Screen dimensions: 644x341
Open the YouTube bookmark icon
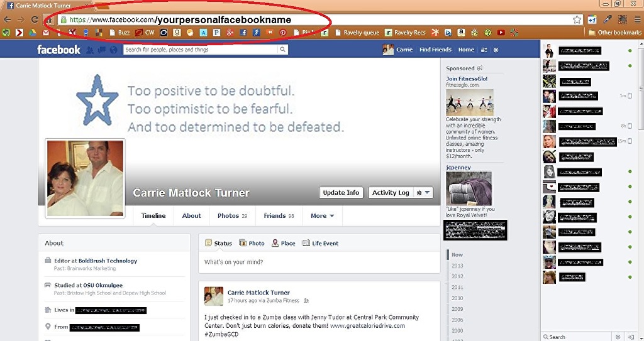pyautogui.click(x=501, y=33)
